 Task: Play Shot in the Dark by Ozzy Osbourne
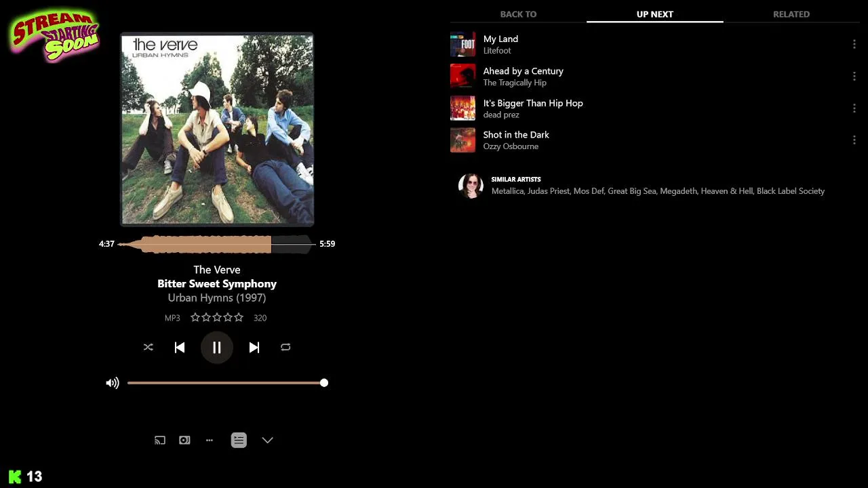654,140
